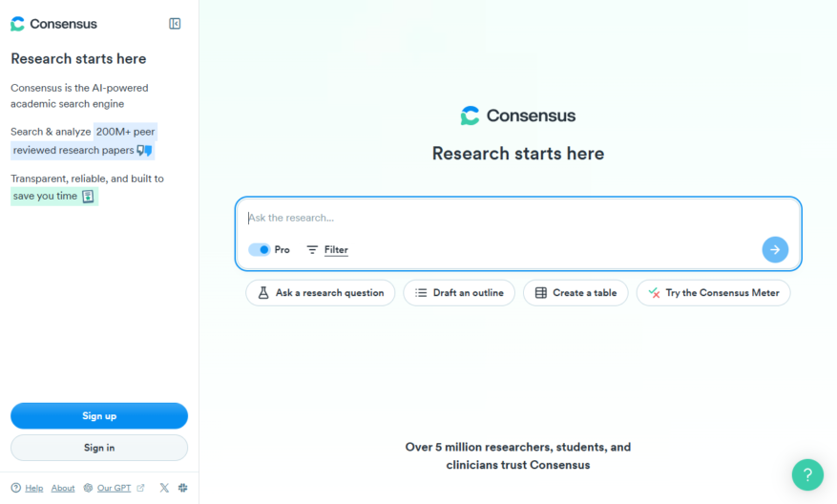Click the filter lines icon
The height and width of the screenshot is (504, 837).
312,249
